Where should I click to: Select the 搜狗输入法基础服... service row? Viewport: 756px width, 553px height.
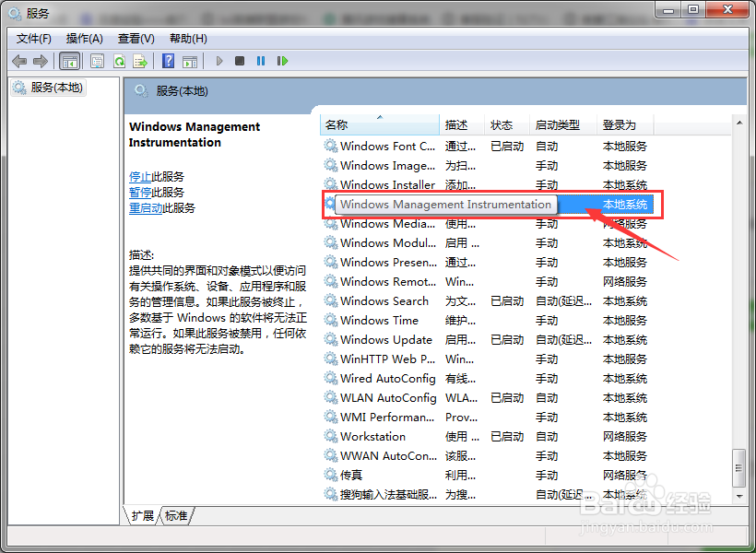click(486, 495)
